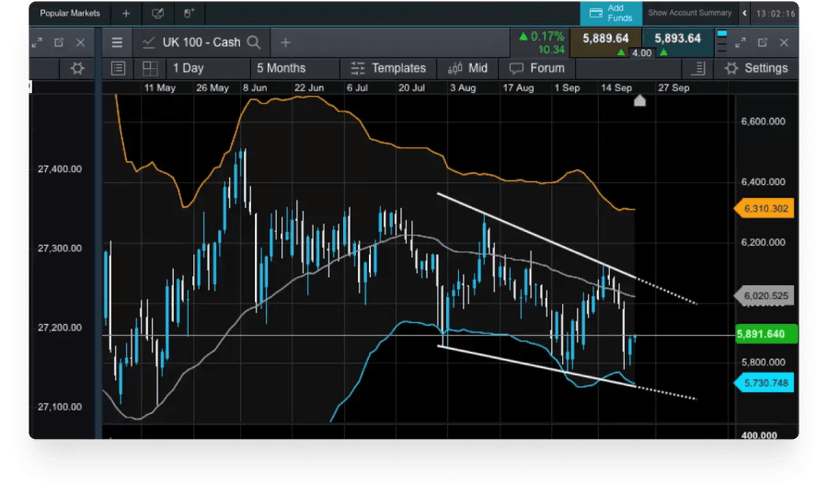Pop out the chart window on the right
The width and height of the screenshot is (828, 496).
(760, 42)
